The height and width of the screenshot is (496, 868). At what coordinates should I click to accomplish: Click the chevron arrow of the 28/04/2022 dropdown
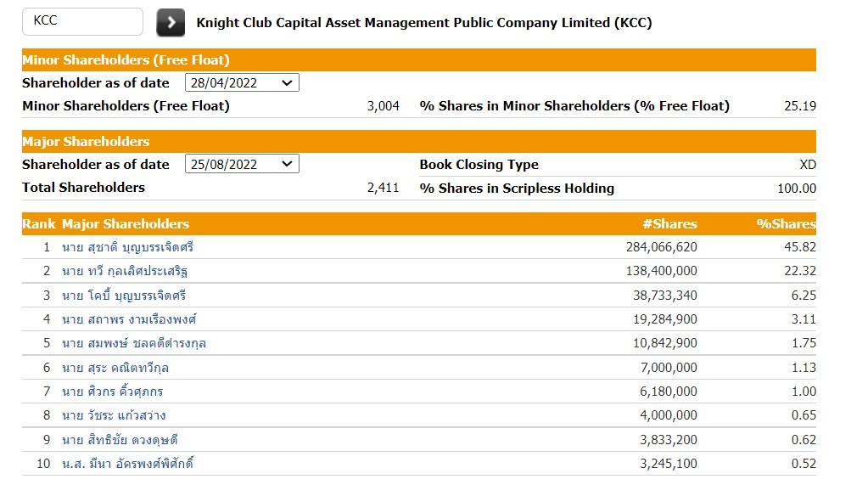(x=287, y=82)
